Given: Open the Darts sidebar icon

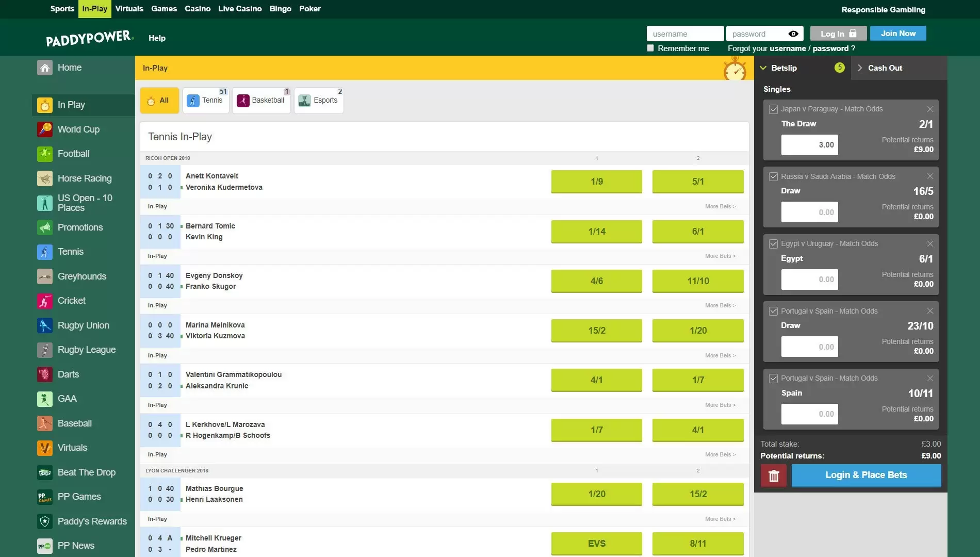Looking at the screenshot, I should click(x=45, y=374).
